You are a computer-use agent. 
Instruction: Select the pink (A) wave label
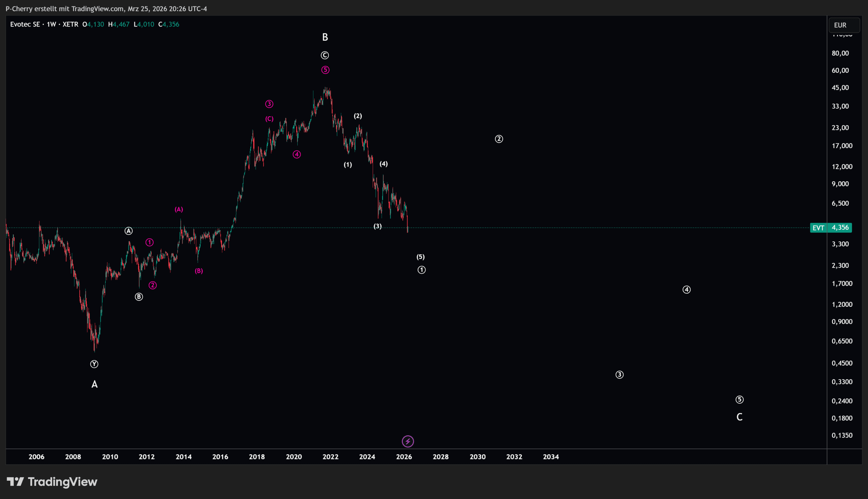pyautogui.click(x=179, y=209)
